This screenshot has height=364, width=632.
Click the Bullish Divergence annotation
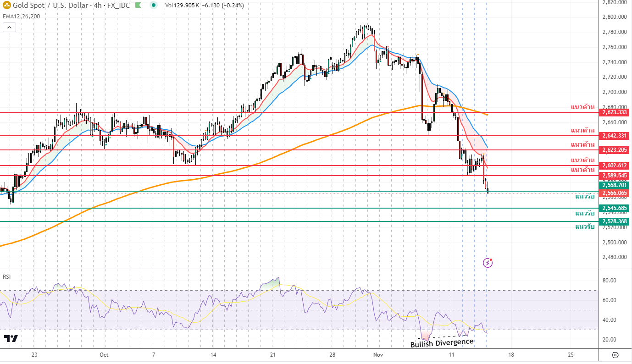[x=442, y=343]
